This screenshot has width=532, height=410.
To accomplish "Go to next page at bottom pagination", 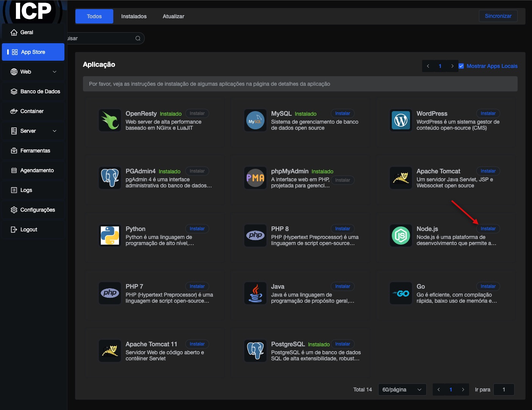I will [x=463, y=390].
